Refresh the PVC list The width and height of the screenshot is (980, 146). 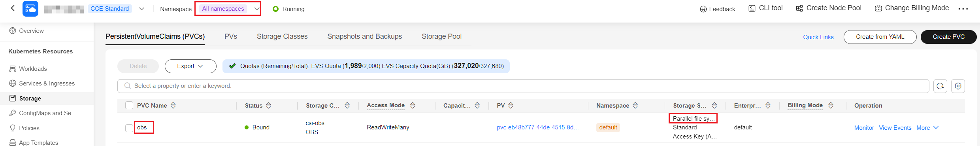pos(940,86)
